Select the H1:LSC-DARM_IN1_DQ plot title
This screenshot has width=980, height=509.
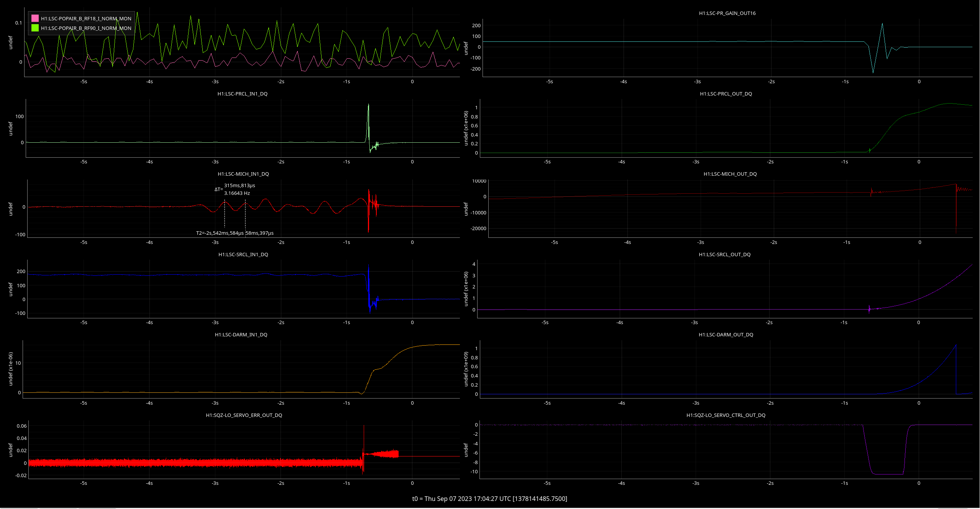pyautogui.click(x=241, y=334)
